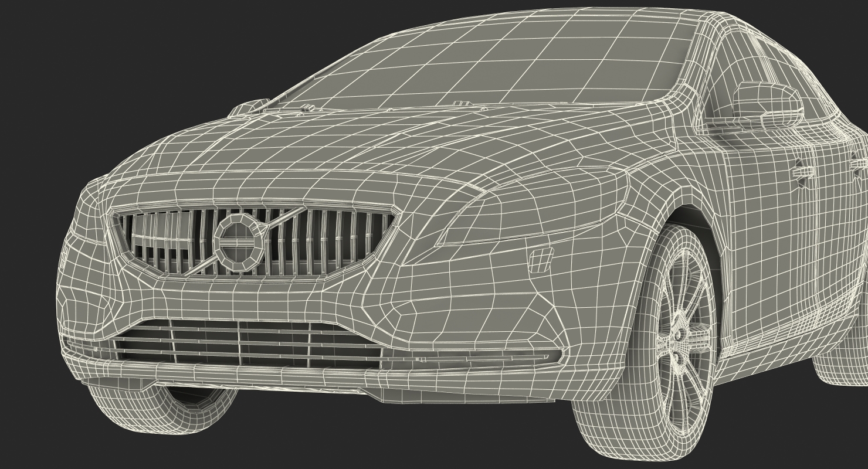The height and width of the screenshot is (469, 868).
Task: Click the small headlight washer cover on the bumper
Action: pos(541,260)
